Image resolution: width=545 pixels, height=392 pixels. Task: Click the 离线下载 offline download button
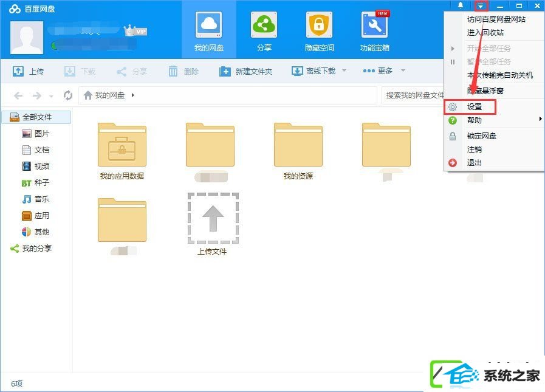313,71
